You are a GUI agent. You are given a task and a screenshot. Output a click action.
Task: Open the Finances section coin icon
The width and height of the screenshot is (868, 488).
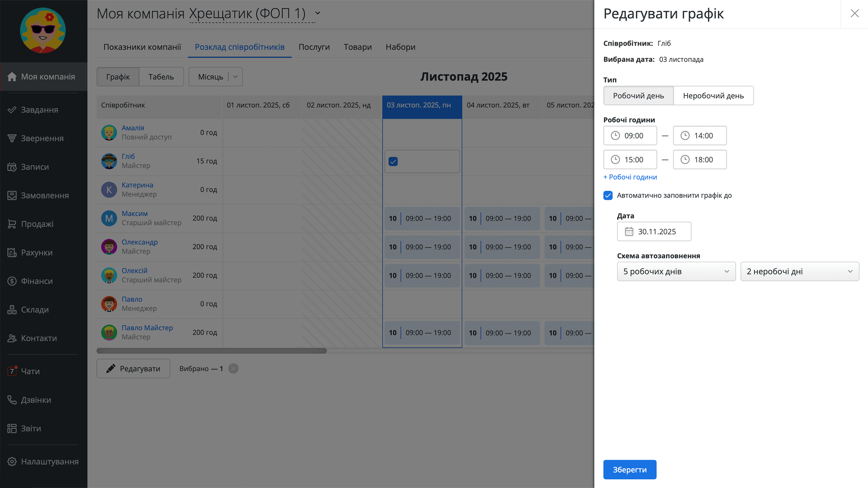pyautogui.click(x=12, y=281)
